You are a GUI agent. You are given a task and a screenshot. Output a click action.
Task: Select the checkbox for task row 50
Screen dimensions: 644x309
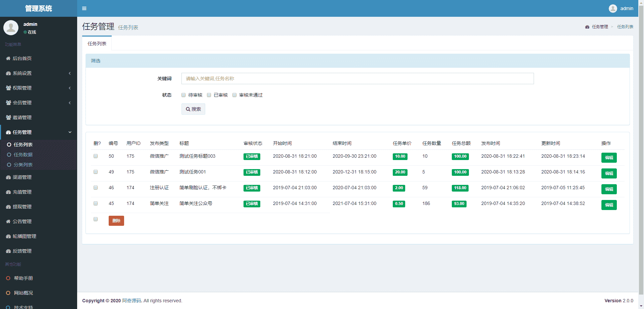[x=96, y=156]
